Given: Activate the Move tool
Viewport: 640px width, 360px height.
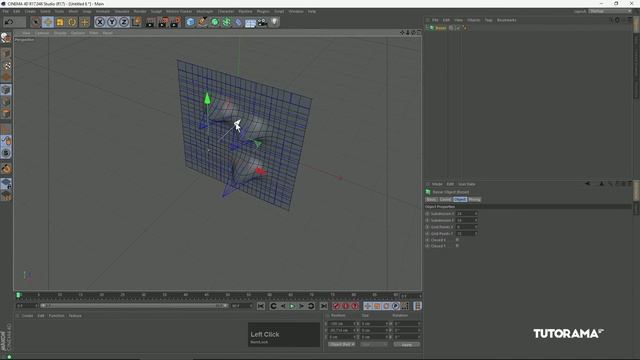Looking at the screenshot, I should click(48, 22).
